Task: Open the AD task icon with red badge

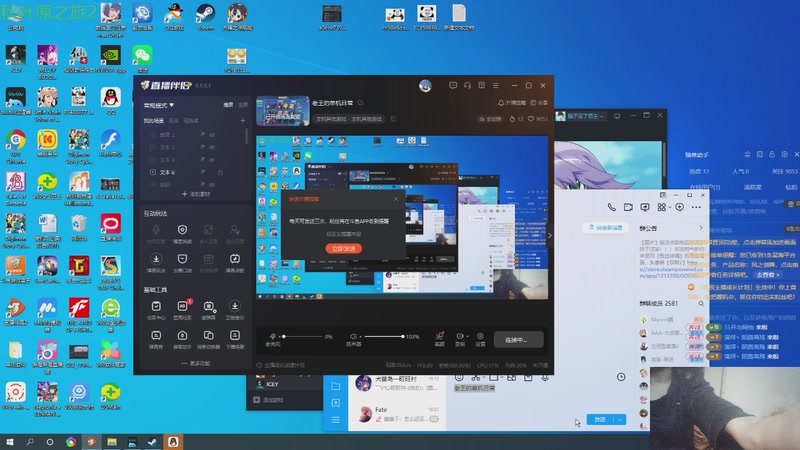Action: point(182,306)
